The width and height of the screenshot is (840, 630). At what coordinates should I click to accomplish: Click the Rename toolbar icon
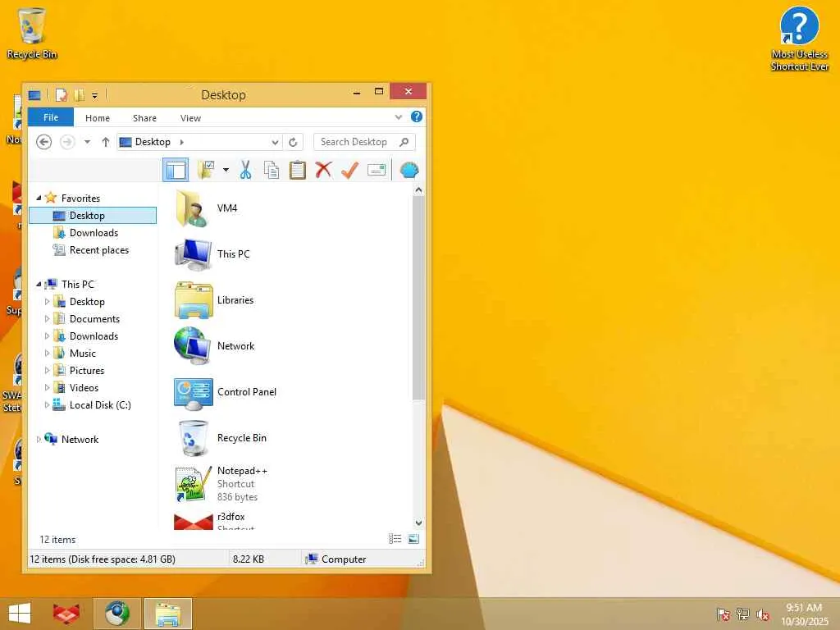[x=376, y=171]
